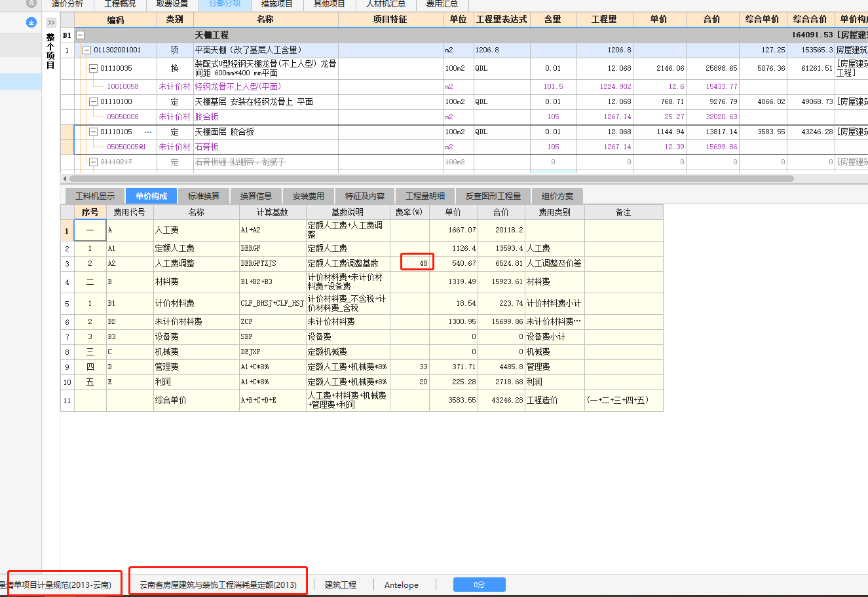The image size is (868, 597).
Task: Collapse the 011302001001 bill item row
Action: pyautogui.click(x=86, y=50)
